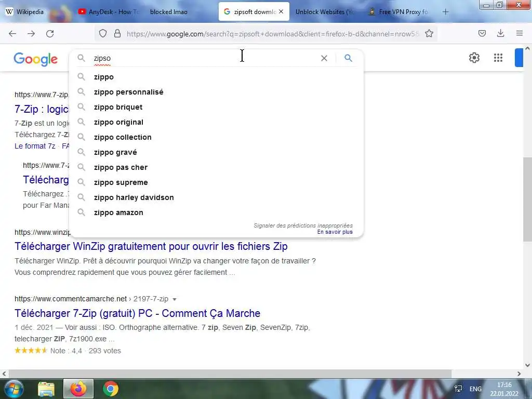Open Télécharger WinZip gratuitement result
Image resolution: width=532 pixels, height=399 pixels.
point(151,246)
